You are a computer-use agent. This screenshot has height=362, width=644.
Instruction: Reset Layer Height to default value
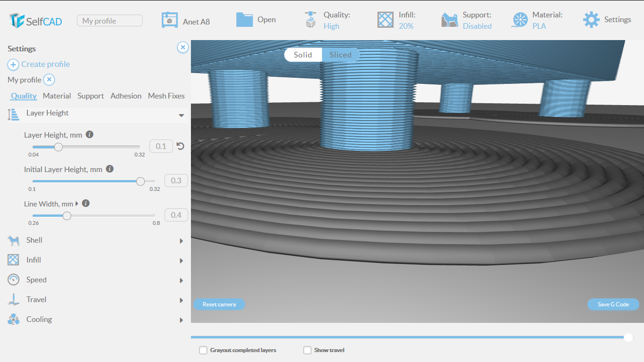click(x=181, y=146)
